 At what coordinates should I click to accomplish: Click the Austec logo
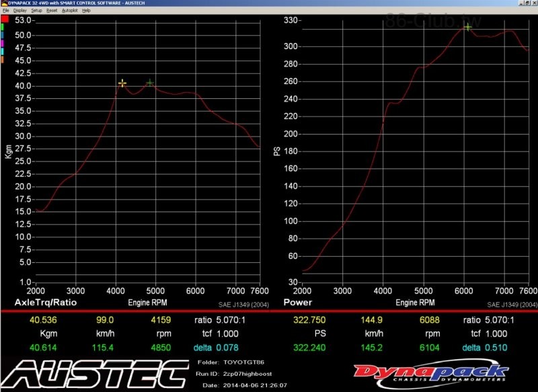coord(94,373)
